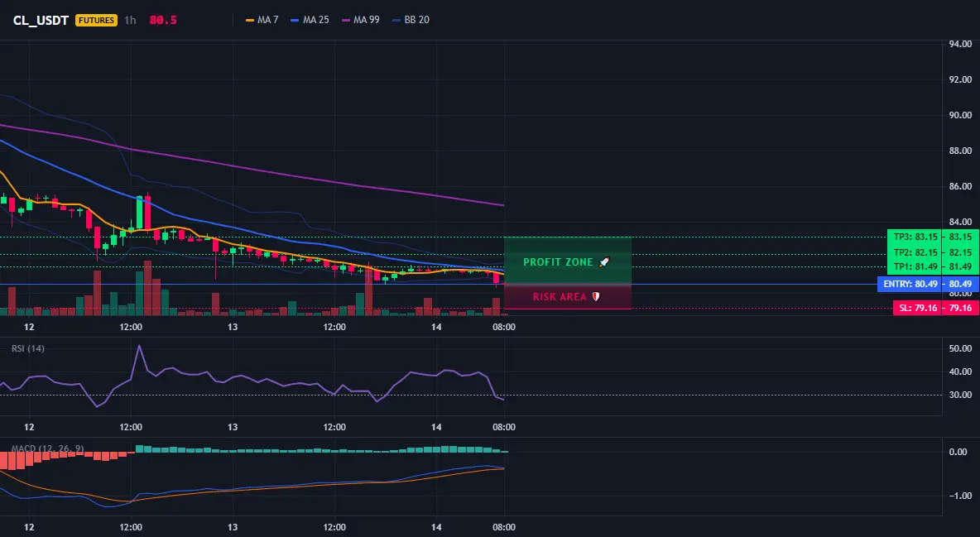Click the rocket icon in Profit Zone
980x537 pixels.
point(603,262)
